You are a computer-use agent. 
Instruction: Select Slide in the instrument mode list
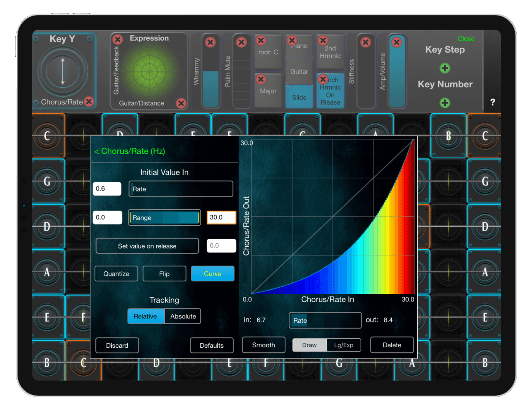point(299,98)
